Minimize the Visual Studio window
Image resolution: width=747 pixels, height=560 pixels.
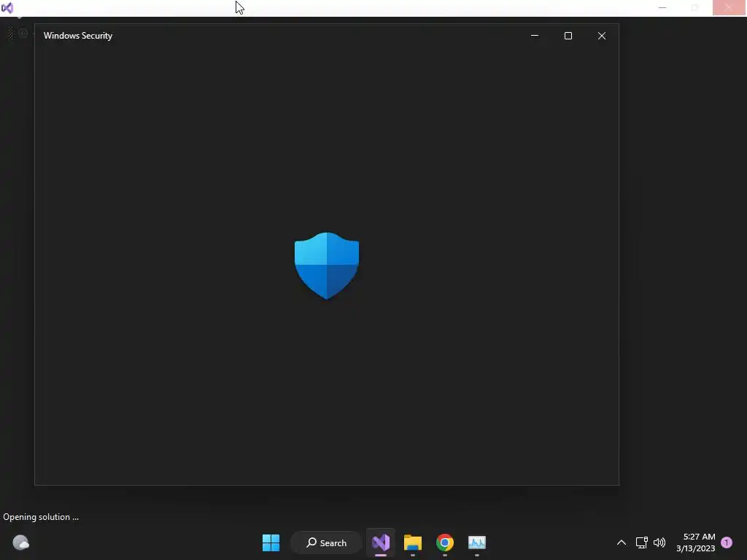662,7
